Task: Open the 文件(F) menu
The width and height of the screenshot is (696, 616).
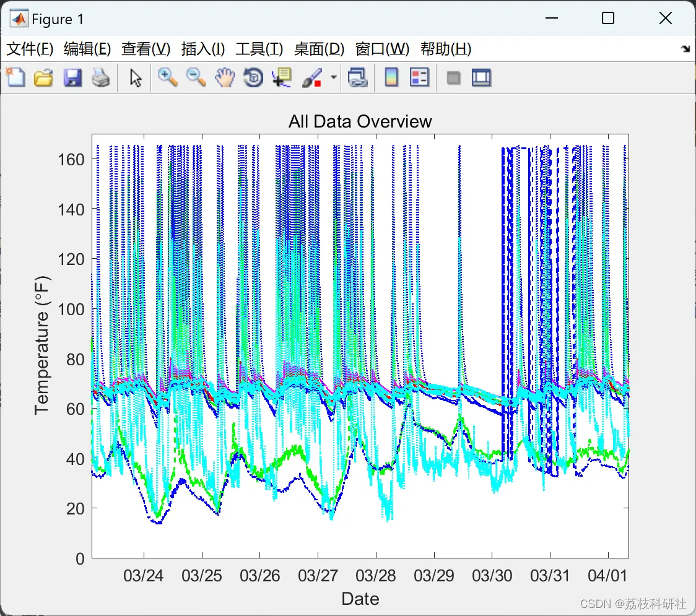Action: coord(30,50)
